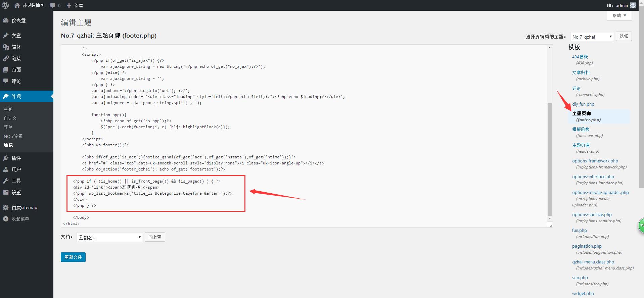Click the admin avatar in top bar
This screenshot has height=298, width=644.
[x=633, y=5]
